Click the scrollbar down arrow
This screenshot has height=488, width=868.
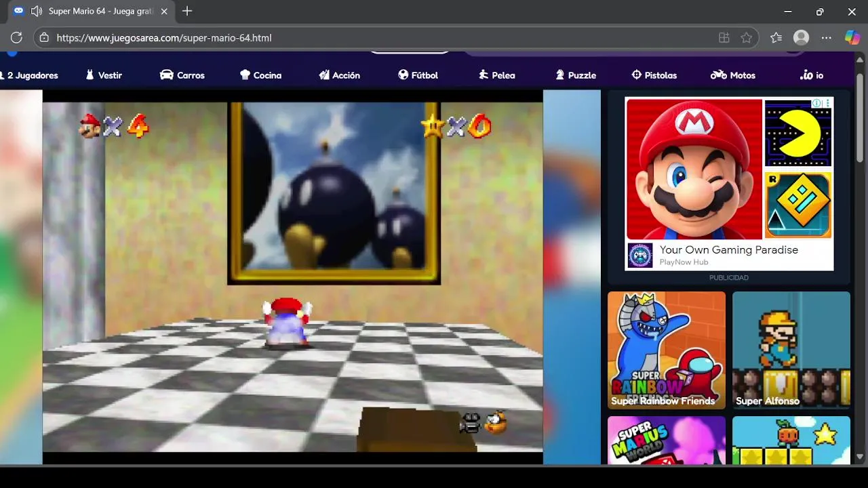861,457
